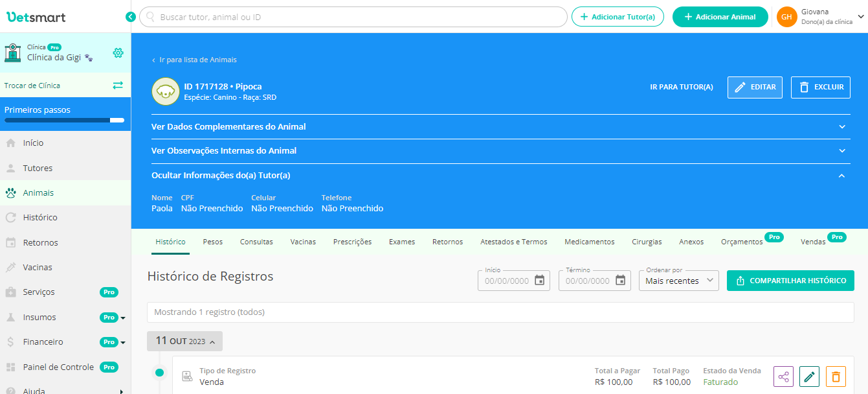Switch to the Vacinas tab
Image resolution: width=868 pixels, height=394 pixels.
(x=303, y=242)
